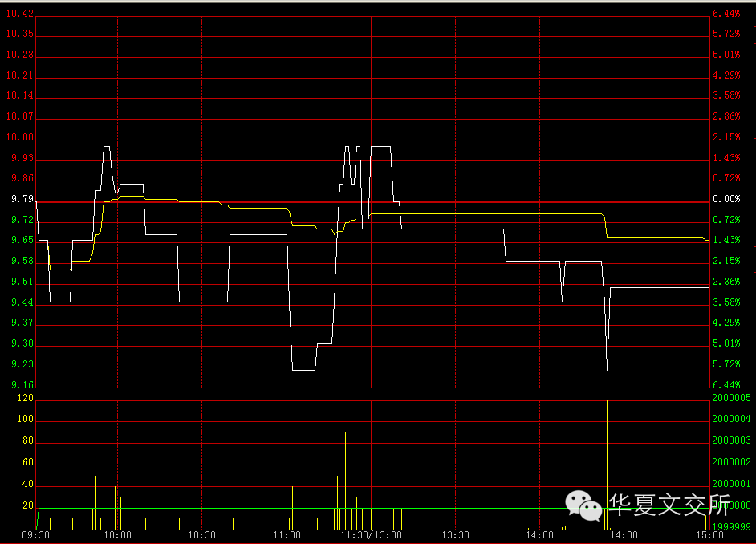The width and height of the screenshot is (756, 544).
Task: Click the 120 volume axis label
Action: (x=26, y=398)
